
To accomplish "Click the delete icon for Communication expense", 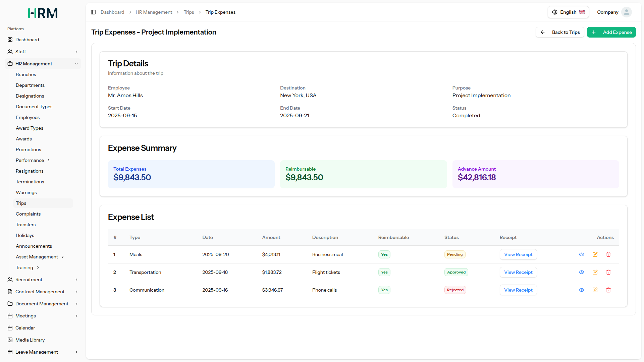I will pyautogui.click(x=608, y=290).
